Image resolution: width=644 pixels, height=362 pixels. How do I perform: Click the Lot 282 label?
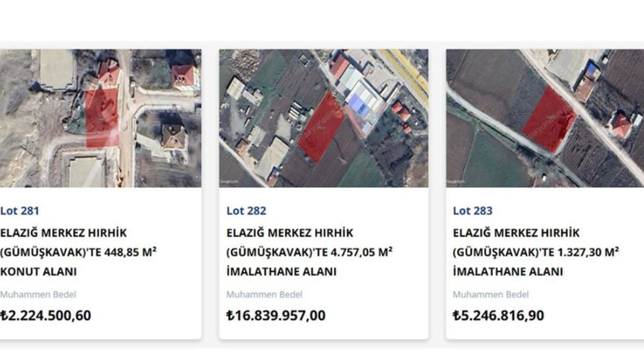point(246,211)
